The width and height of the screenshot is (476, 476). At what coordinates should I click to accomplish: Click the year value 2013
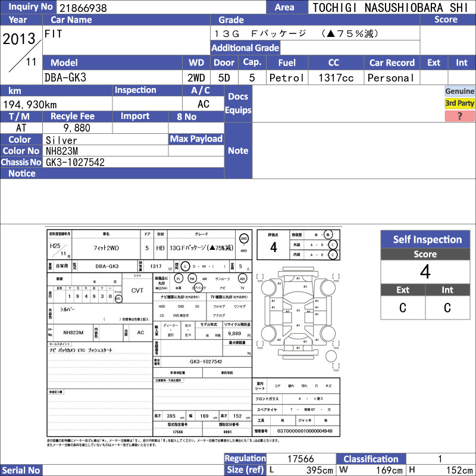click(x=19, y=39)
